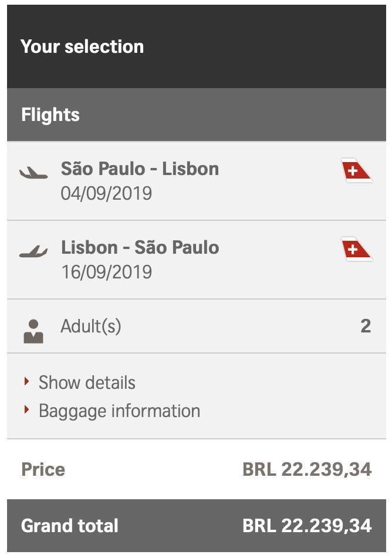
Task: Click the Swiss airline tail logo on return flight
Action: click(356, 249)
